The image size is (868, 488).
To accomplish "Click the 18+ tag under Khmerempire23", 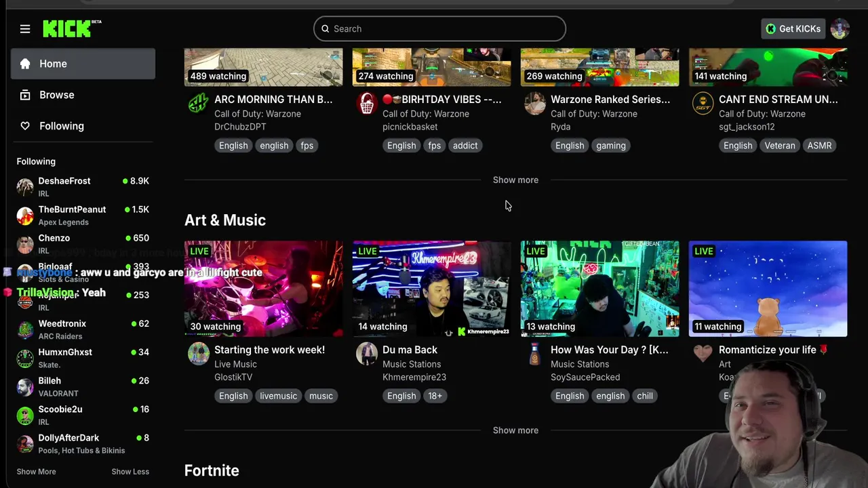I will click(435, 396).
